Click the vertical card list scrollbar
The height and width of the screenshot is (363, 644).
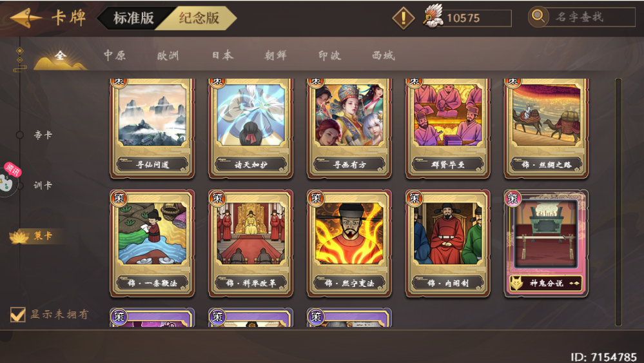(x=618, y=202)
